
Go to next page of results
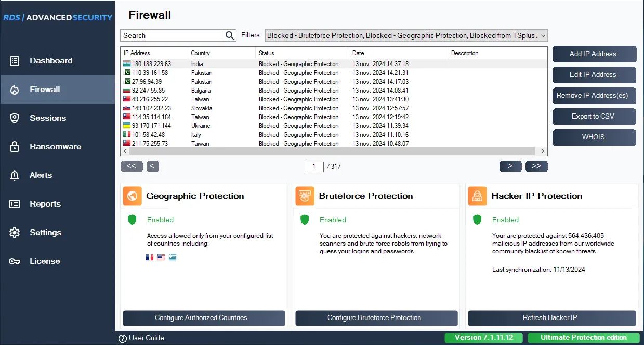(x=510, y=166)
